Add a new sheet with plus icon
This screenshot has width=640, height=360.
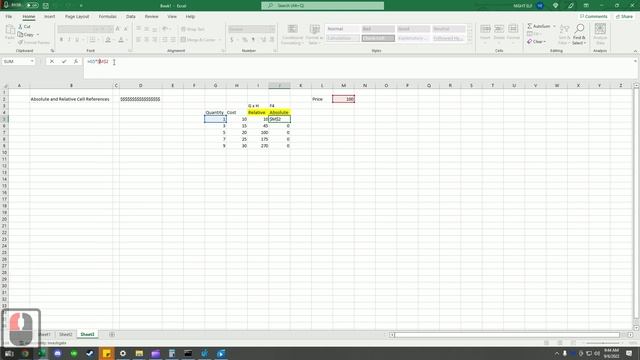[111, 334]
